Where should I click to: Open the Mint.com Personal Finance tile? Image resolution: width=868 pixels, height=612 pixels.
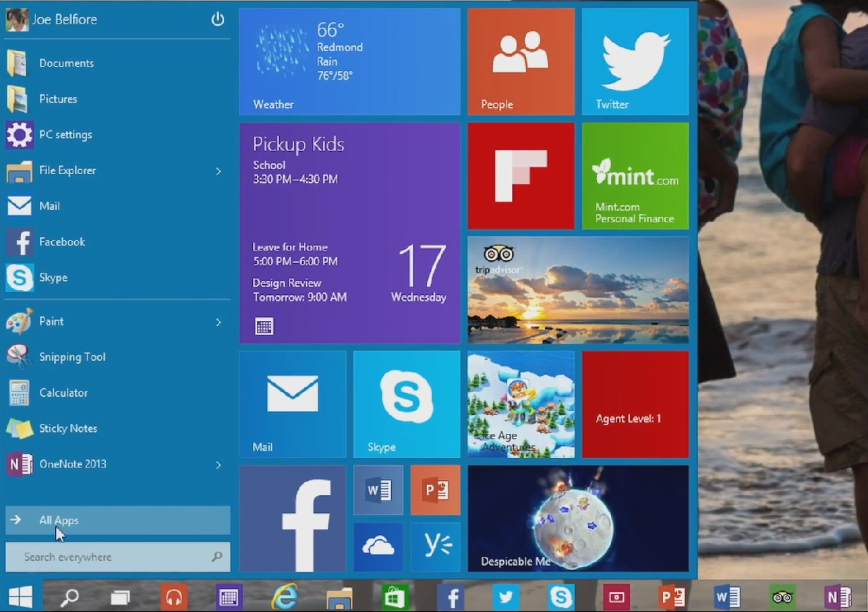[x=635, y=175]
